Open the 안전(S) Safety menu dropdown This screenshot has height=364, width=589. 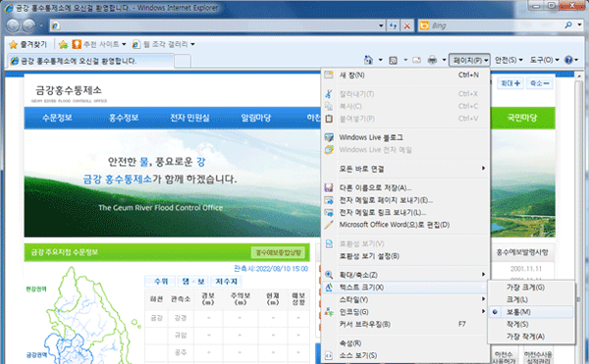point(509,60)
